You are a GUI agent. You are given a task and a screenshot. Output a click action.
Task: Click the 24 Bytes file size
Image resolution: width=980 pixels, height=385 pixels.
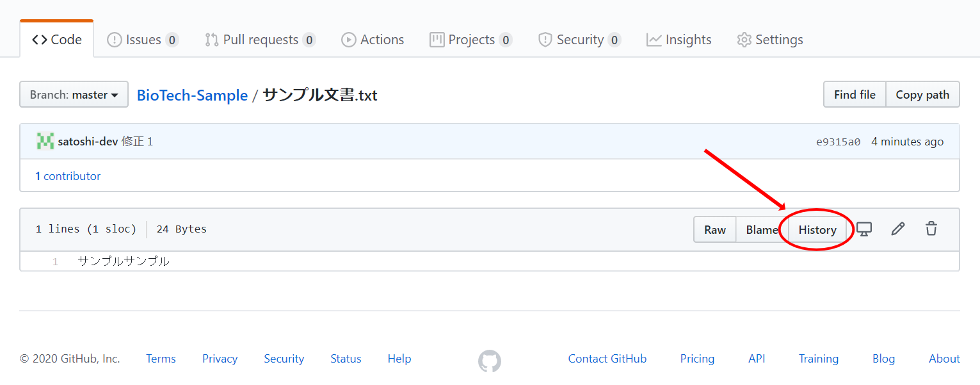[x=182, y=229]
